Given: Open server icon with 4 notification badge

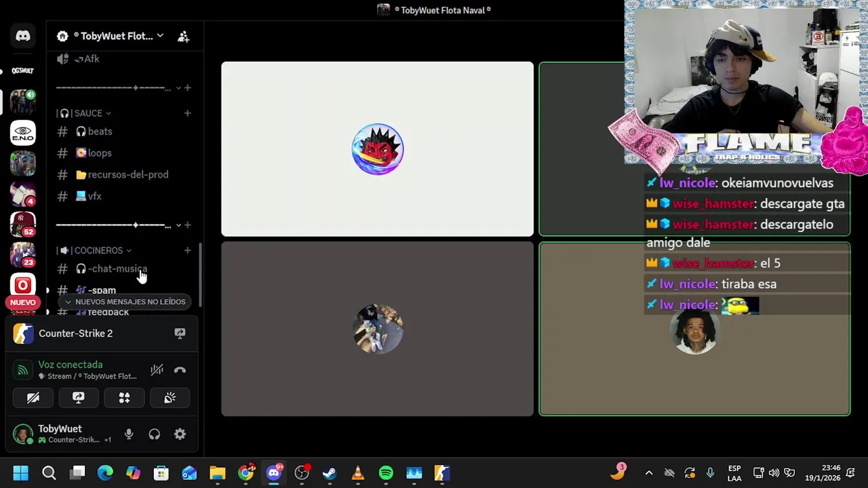Looking at the screenshot, I should pyautogui.click(x=23, y=194).
